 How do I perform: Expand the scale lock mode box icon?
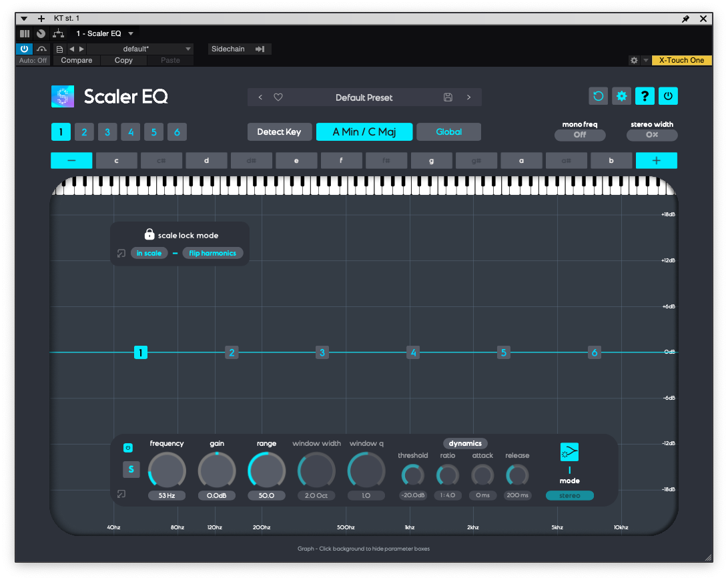coord(121,253)
